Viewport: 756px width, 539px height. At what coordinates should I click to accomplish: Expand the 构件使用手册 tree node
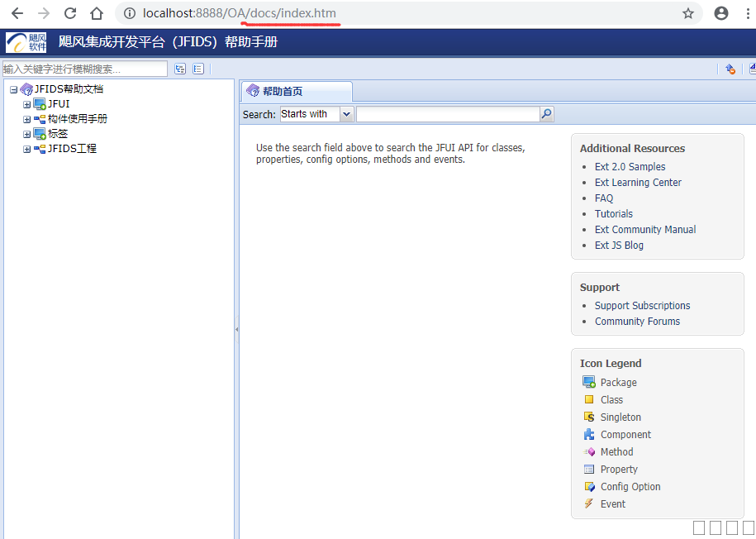tap(27, 119)
